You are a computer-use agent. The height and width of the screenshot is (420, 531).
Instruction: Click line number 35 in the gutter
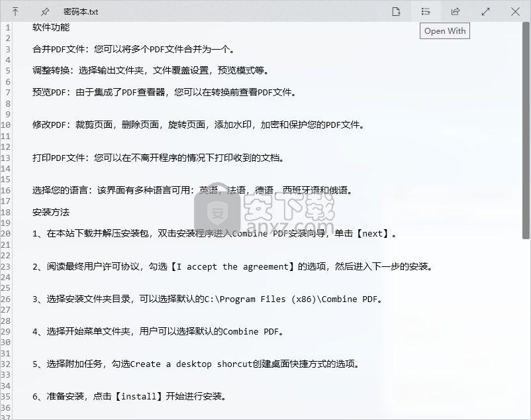[5, 396]
